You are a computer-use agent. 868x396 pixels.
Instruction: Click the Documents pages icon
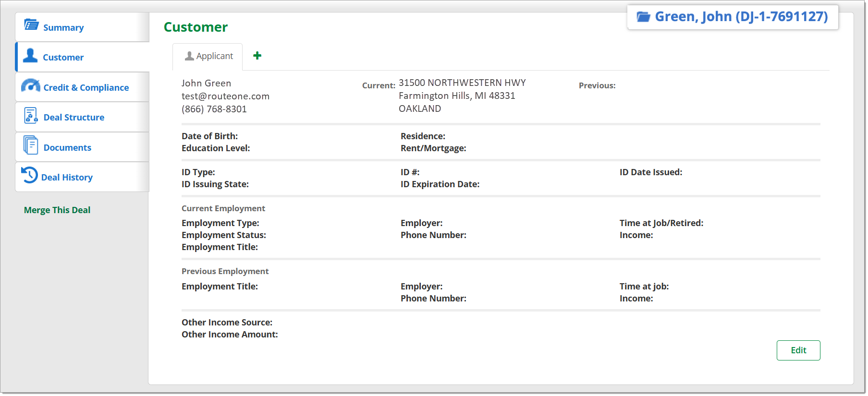[31, 145]
